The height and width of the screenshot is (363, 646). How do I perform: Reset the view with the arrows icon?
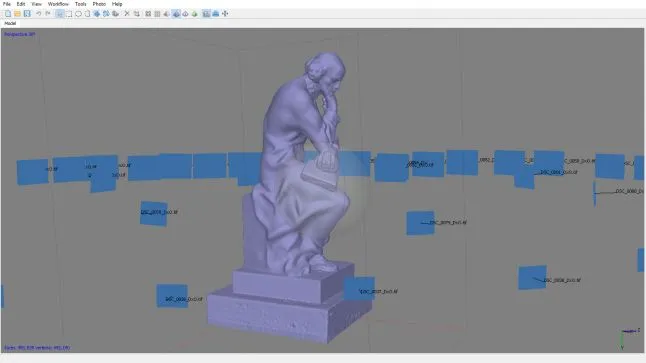pos(225,14)
